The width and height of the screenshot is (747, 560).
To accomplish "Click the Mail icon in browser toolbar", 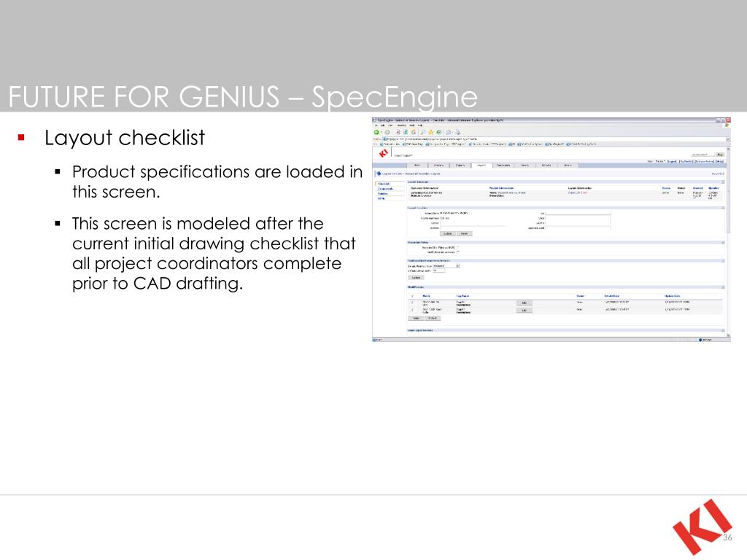I will click(449, 132).
